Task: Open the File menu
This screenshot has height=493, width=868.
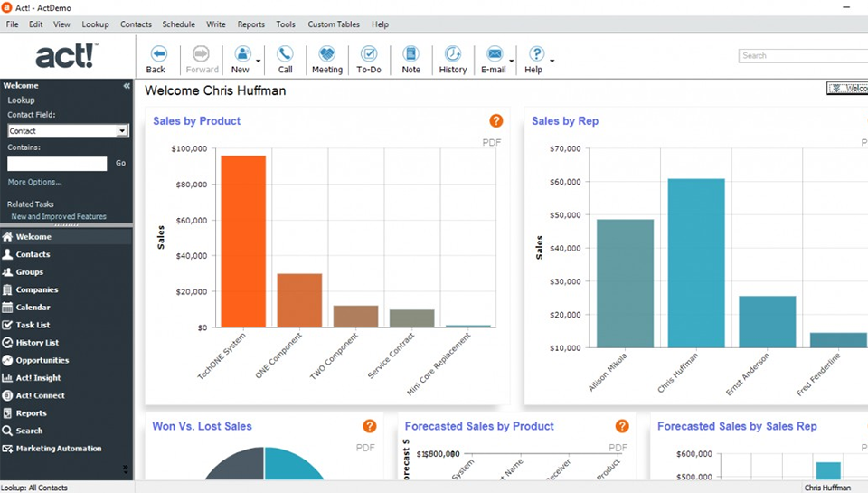Action: [12, 24]
